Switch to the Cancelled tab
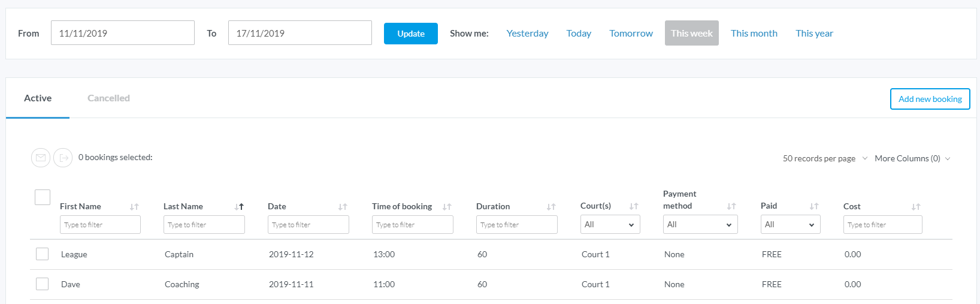980x304 pixels. 108,98
